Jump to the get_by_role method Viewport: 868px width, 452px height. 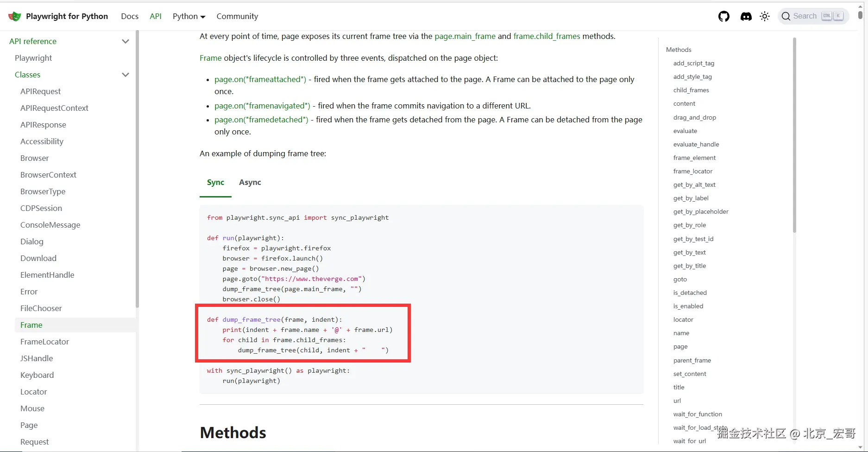690,225
